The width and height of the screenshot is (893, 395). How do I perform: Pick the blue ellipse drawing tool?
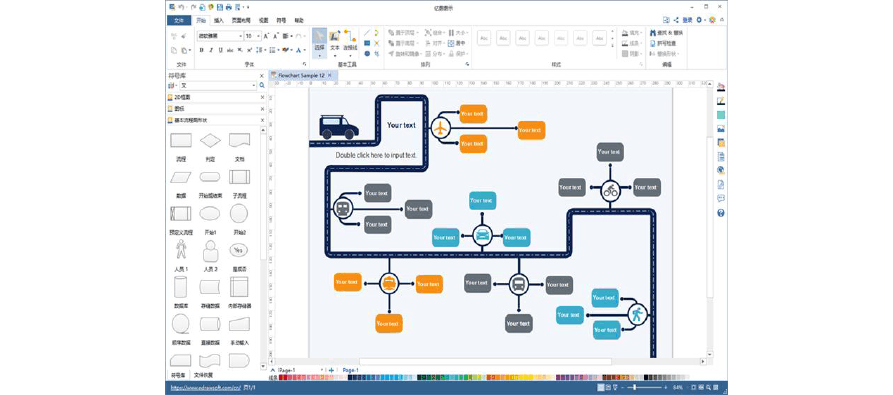[367, 54]
